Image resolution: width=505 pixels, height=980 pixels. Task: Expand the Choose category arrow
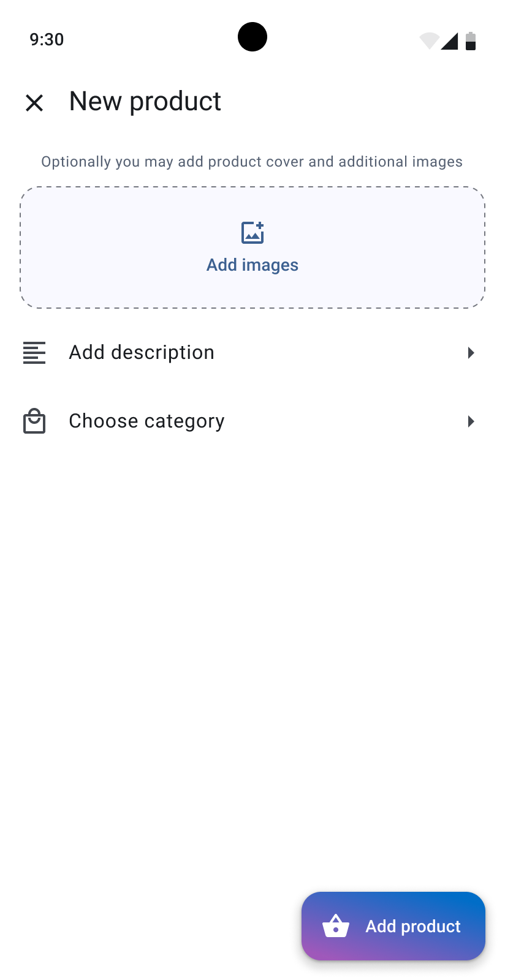(x=471, y=421)
